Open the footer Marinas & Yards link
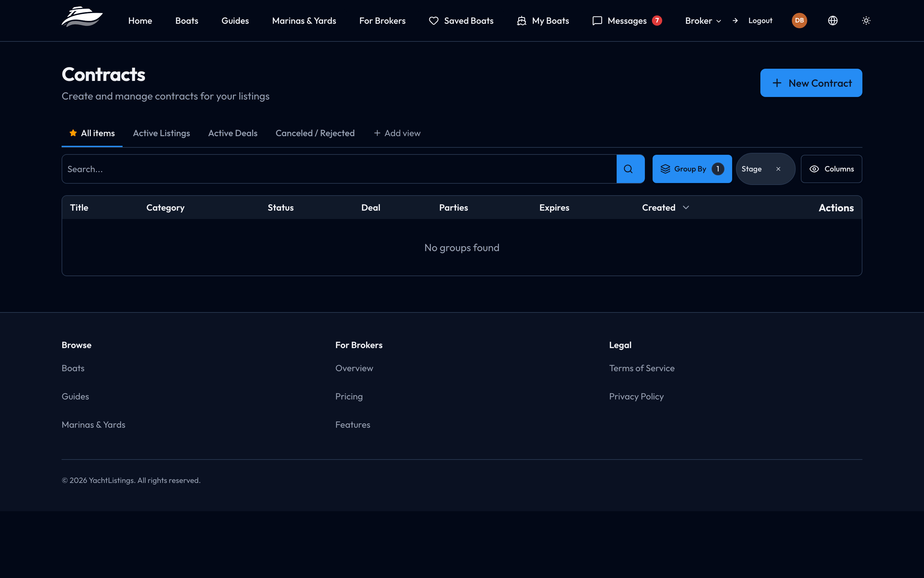Screen dimensions: 924x578 (x=94, y=425)
